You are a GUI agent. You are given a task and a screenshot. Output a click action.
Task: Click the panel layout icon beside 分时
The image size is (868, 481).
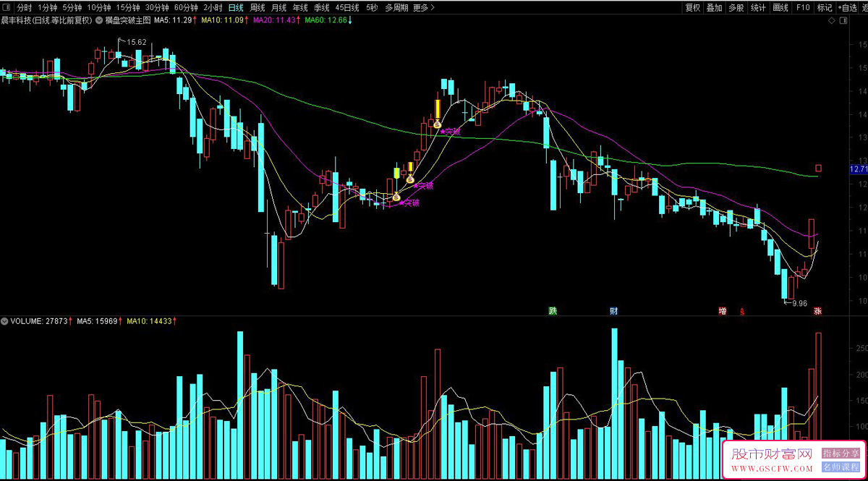point(8,7)
